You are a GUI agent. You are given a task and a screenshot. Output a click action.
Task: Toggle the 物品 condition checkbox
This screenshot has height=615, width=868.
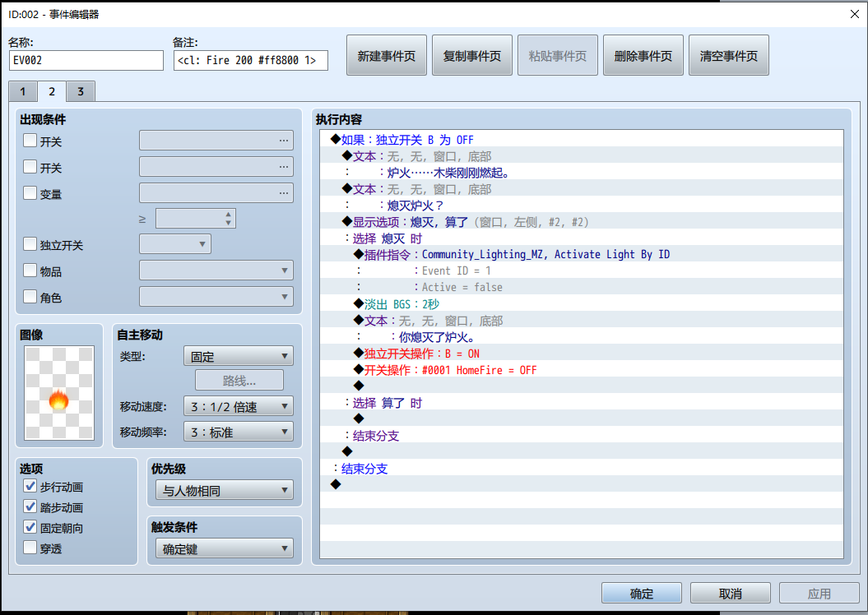pyautogui.click(x=30, y=271)
